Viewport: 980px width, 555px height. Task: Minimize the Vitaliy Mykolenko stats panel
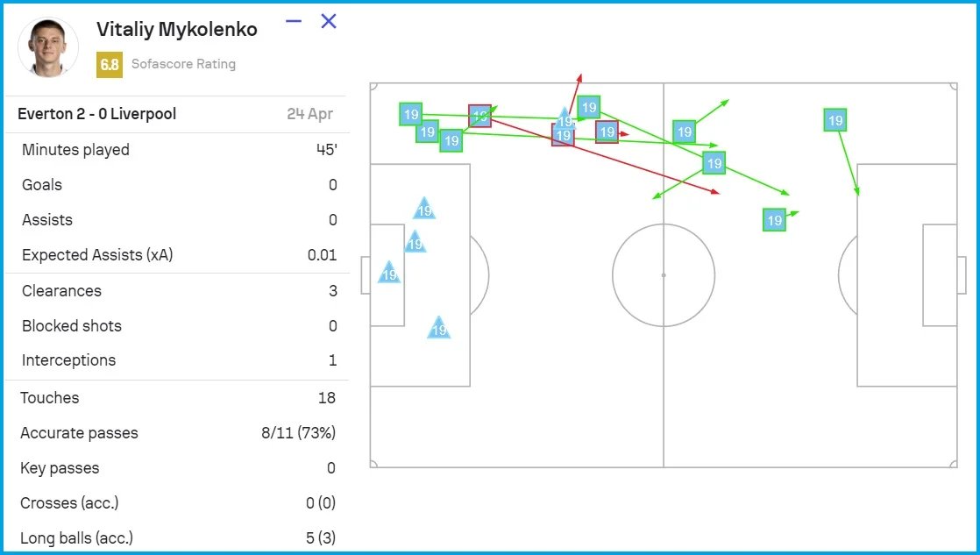294,21
